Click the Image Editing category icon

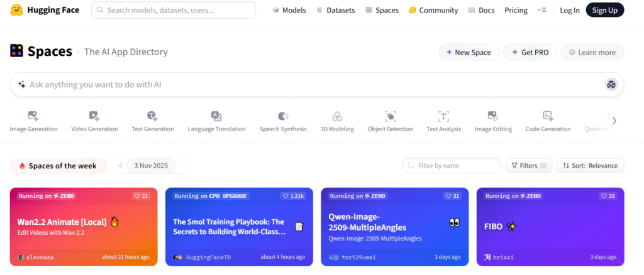(493, 116)
